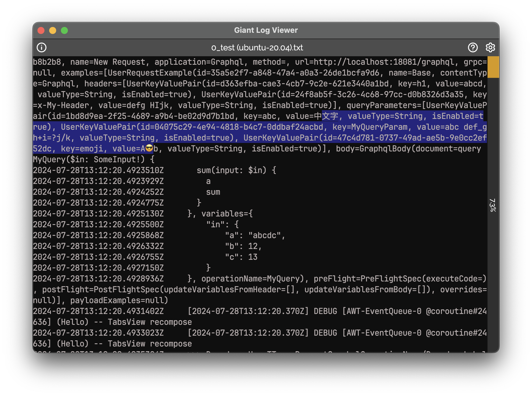
Task: Open the file info icon
Action: tap(42, 47)
